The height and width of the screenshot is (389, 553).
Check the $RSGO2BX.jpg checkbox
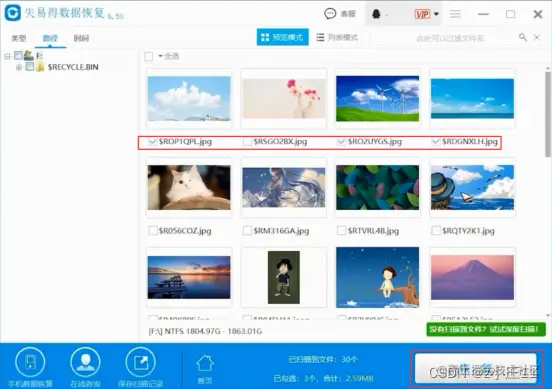point(247,142)
